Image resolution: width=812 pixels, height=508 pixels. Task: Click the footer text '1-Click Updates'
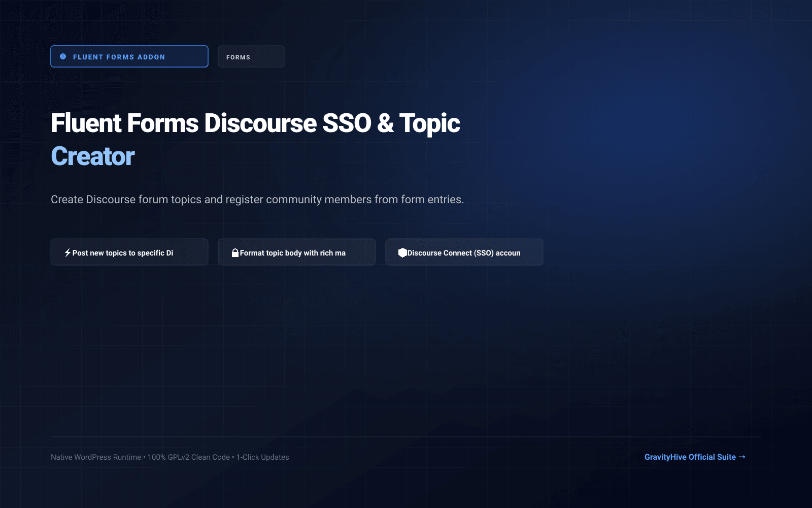(x=262, y=457)
